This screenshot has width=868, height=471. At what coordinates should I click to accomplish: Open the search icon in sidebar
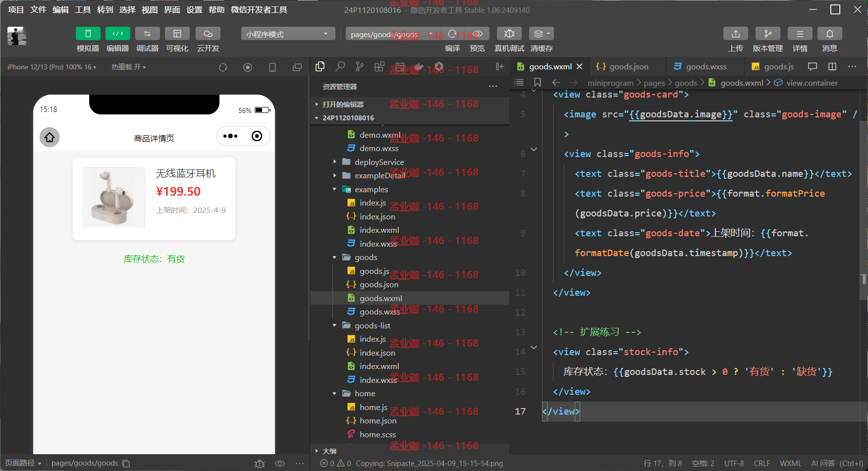click(x=340, y=66)
